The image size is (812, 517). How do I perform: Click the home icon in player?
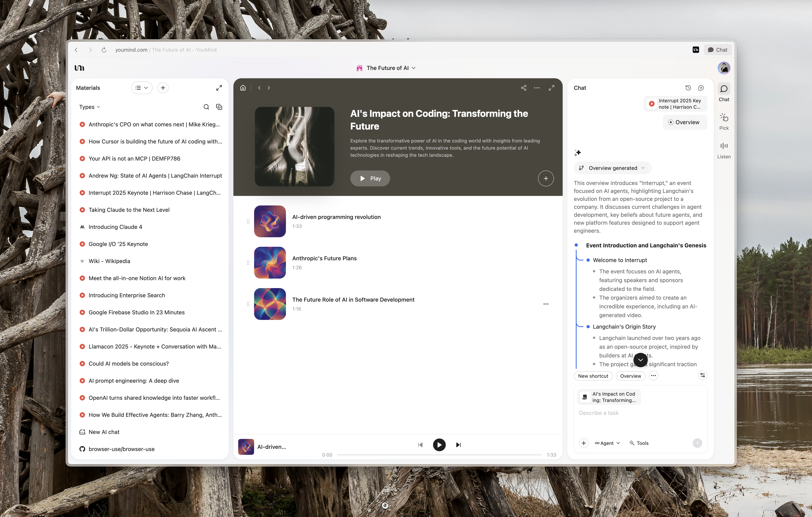(243, 88)
